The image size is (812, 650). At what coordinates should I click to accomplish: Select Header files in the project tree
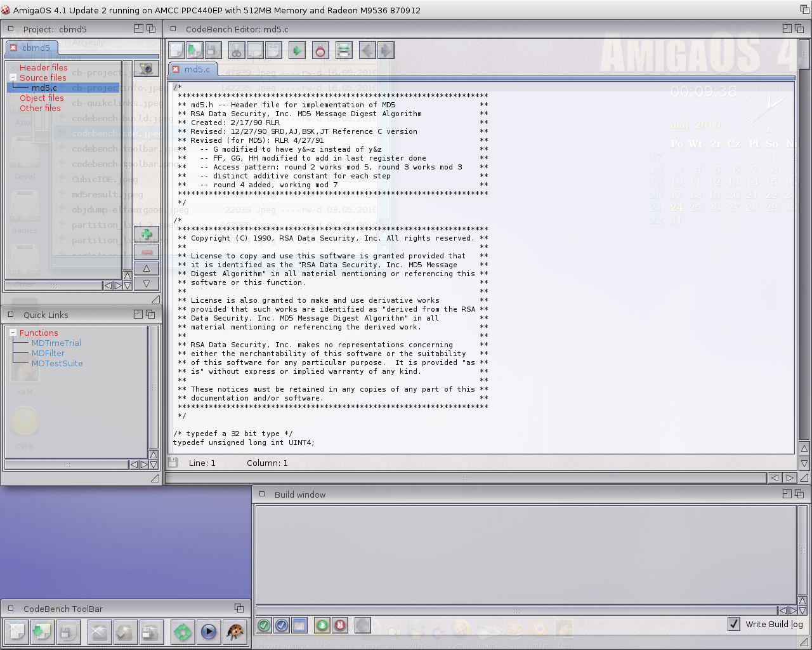tap(43, 67)
